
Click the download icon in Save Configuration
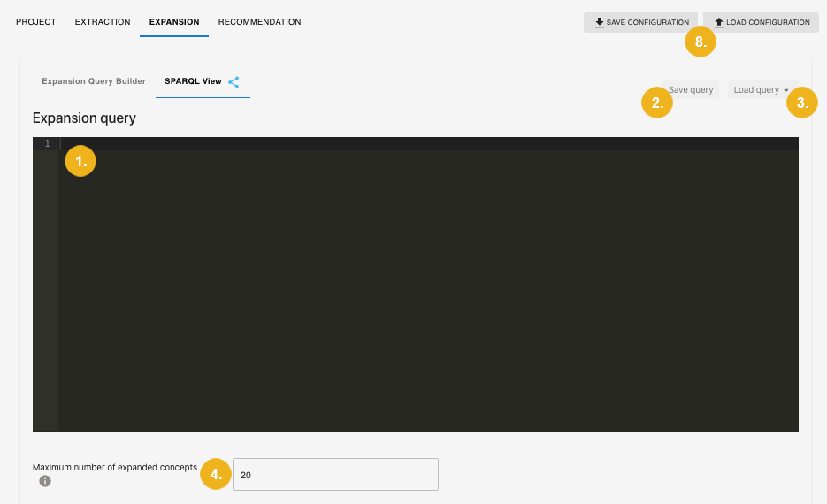[x=599, y=22]
